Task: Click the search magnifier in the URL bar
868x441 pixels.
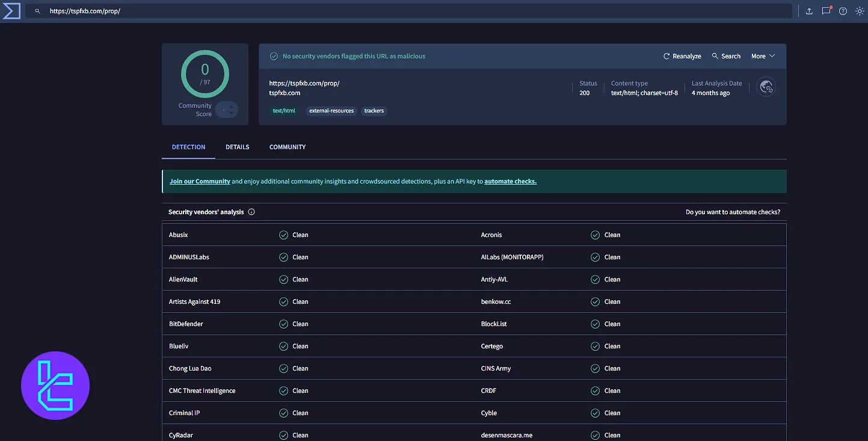Action: (36, 10)
